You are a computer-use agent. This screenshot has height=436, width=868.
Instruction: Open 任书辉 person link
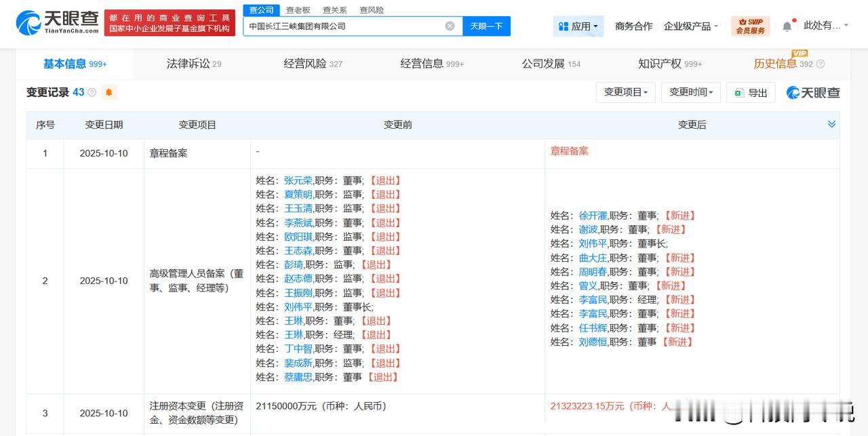click(593, 328)
